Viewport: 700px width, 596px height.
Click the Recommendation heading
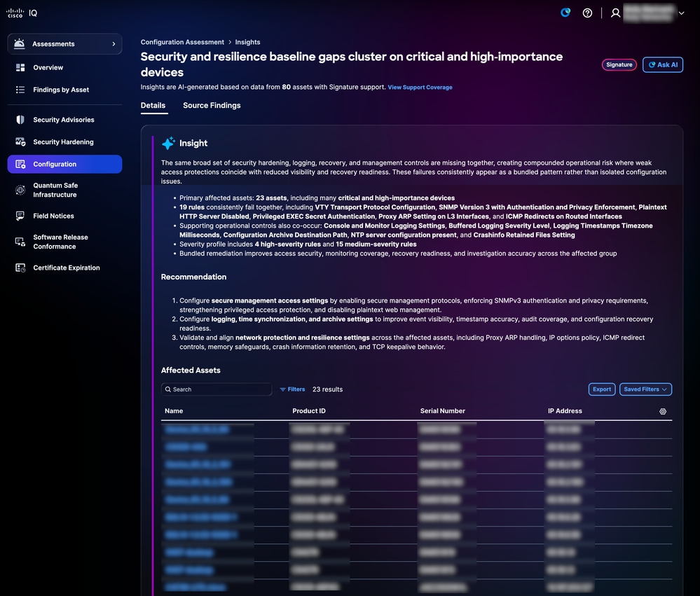pos(194,277)
